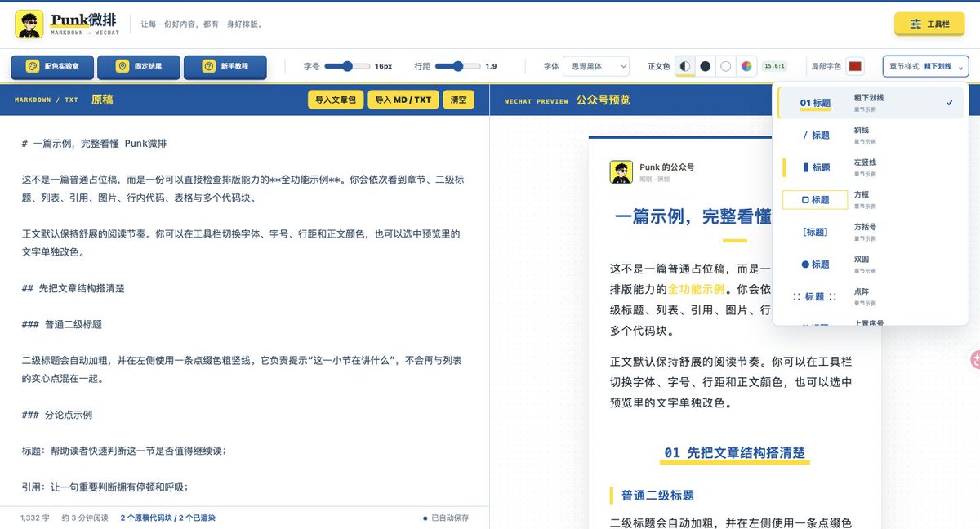Select the dark navy body color option
The image size is (980, 529).
tap(706, 66)
